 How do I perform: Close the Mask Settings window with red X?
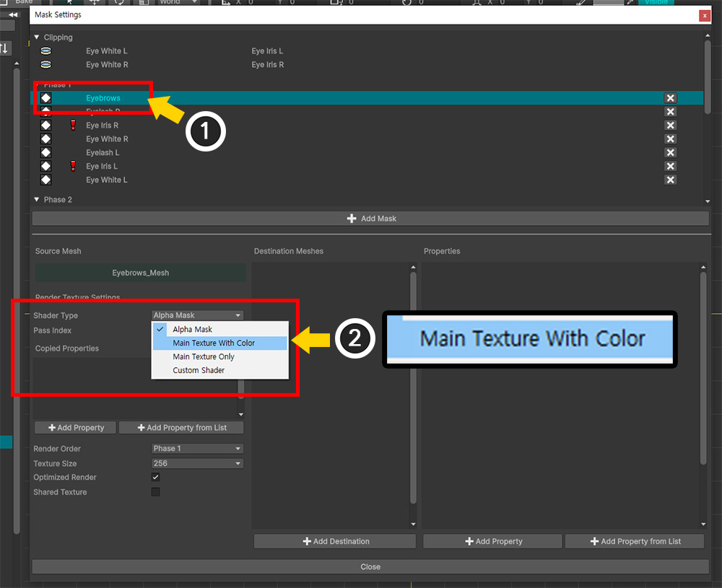tap(705, 16)
